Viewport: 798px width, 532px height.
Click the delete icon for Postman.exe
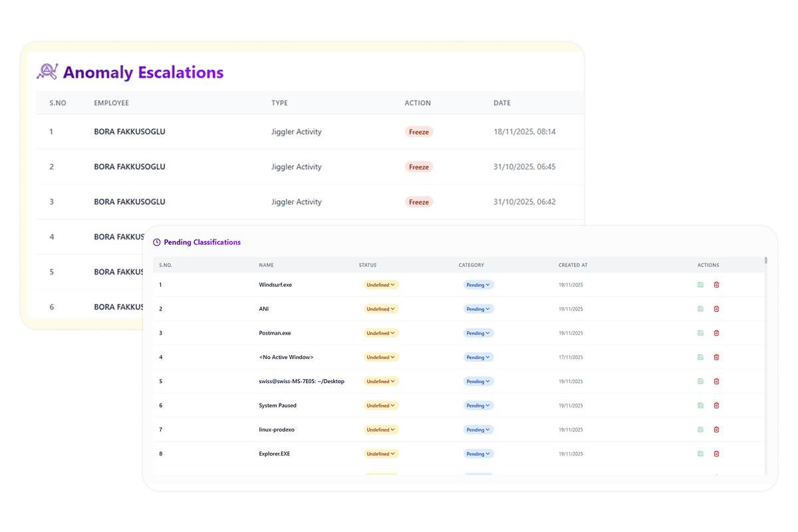pyautogui.click(x=716, y=333)
